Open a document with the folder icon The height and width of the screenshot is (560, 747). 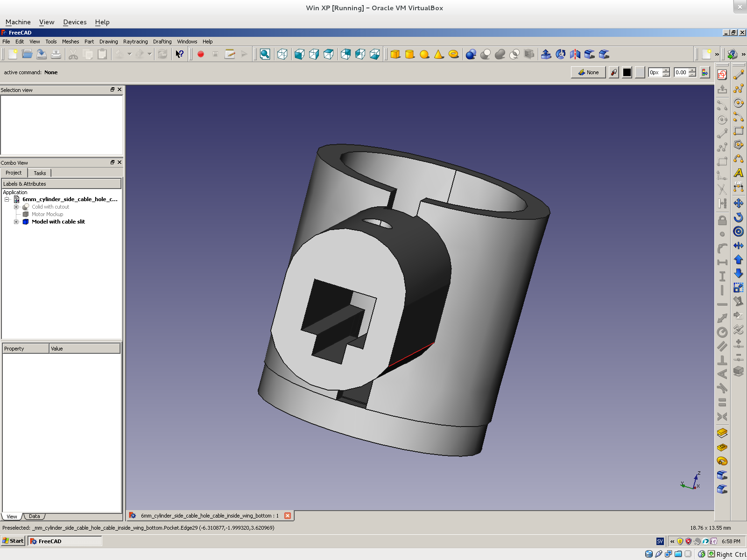click(27, 54)
